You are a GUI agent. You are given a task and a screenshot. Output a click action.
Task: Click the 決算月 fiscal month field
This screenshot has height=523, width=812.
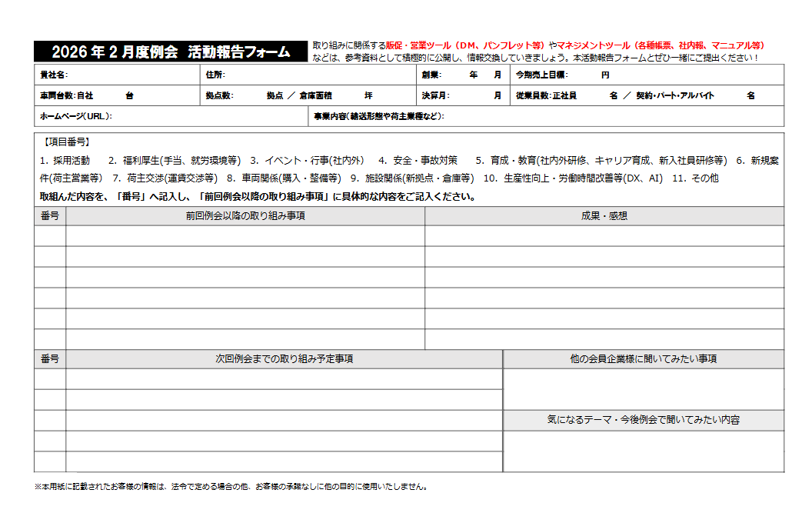coord(462,95)
